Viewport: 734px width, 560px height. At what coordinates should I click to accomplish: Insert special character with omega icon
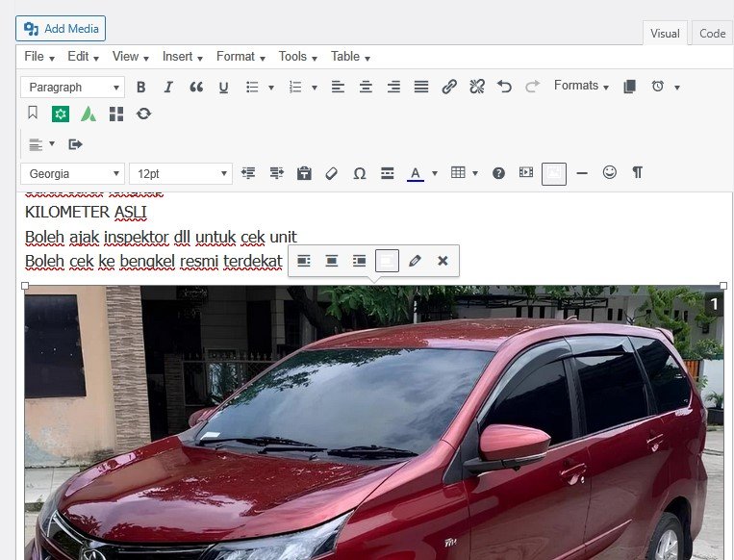(360, 173)
